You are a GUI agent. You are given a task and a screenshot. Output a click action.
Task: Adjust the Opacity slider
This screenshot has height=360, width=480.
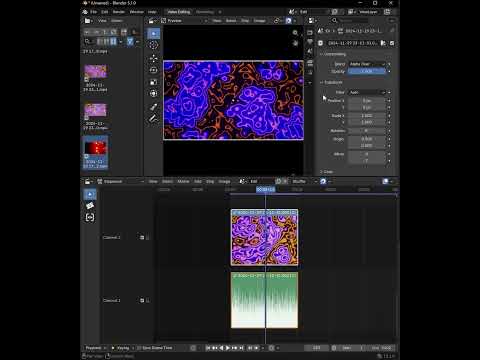[x=367, y=71]
